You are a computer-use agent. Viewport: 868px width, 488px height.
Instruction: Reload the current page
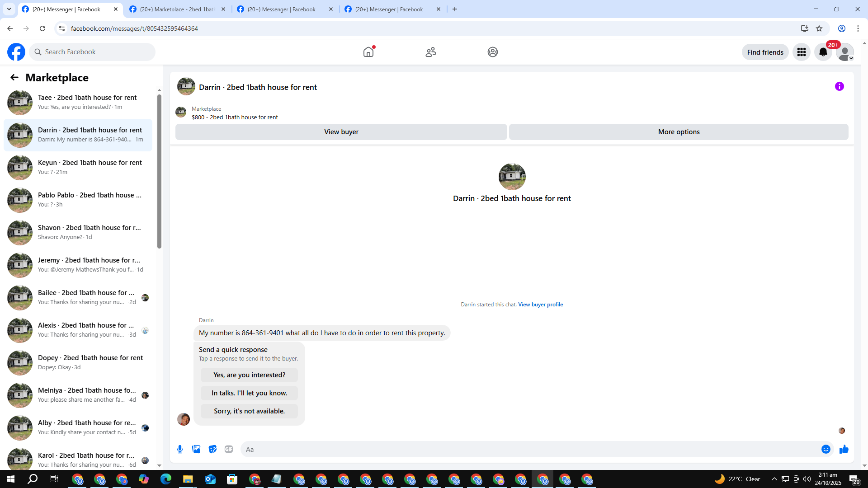pyautogui.click(x=42, y=28)
